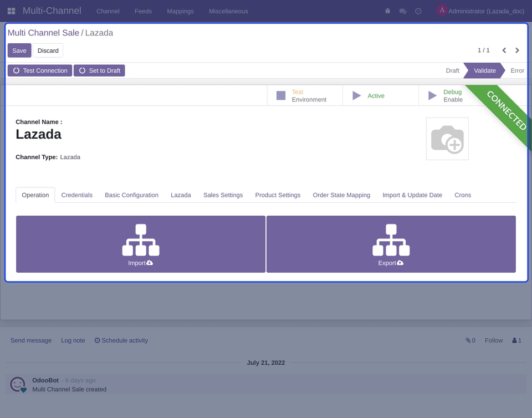Click Log note in chatter
532x418 pixels.
(x=73, y=340)
